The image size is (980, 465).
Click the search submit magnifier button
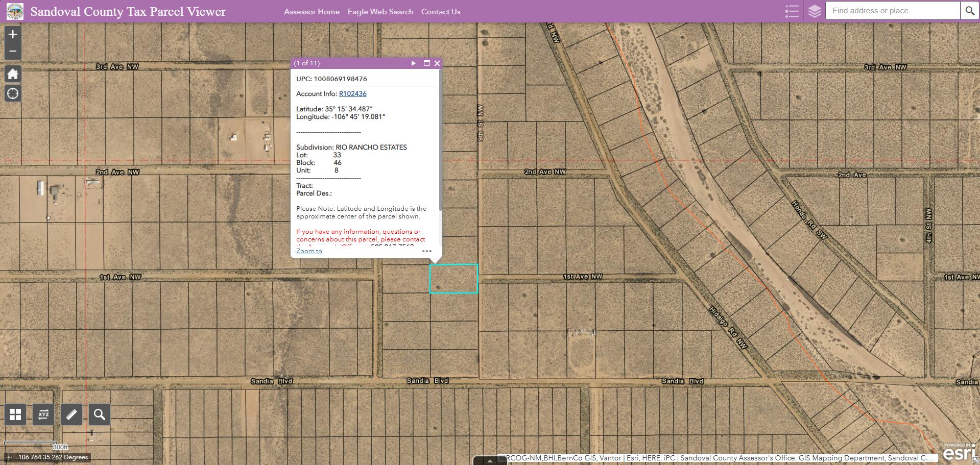(x=969, y=11)
